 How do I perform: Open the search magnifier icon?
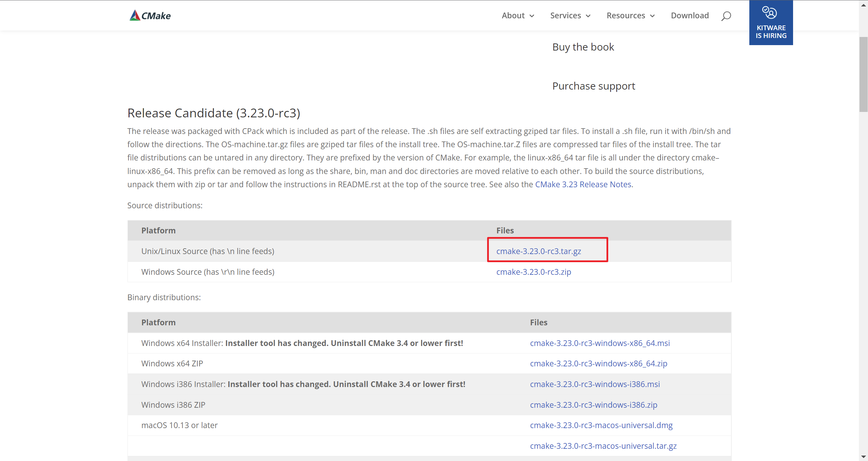tap(726, 16)
